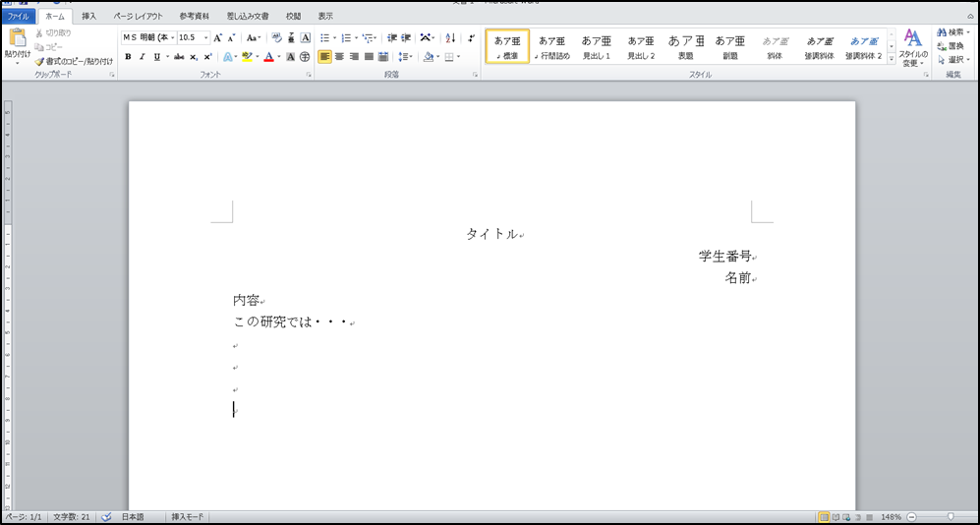Click the character shading icon

[291, 57]
